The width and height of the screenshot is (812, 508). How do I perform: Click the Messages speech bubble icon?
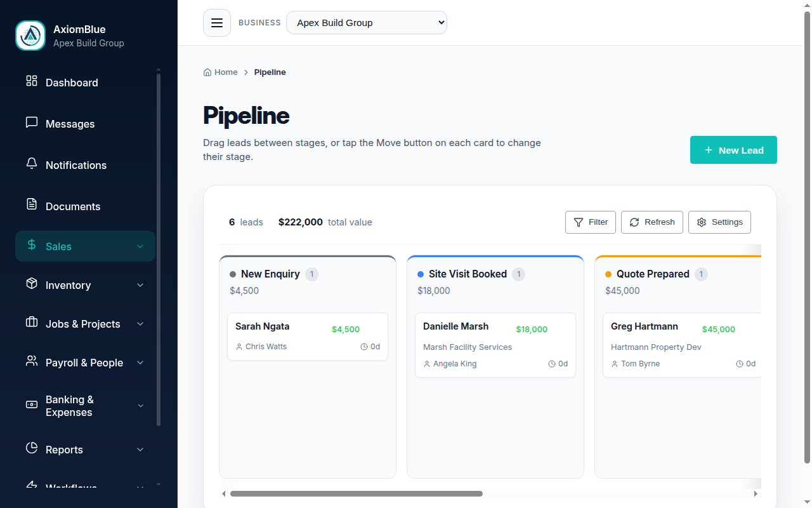(x=32, y=123)
